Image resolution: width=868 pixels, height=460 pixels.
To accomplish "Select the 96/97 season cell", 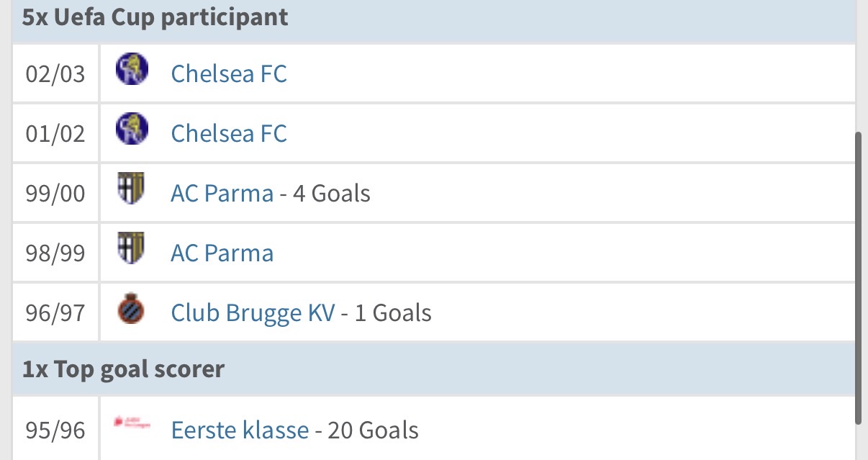I will point(55,312).
